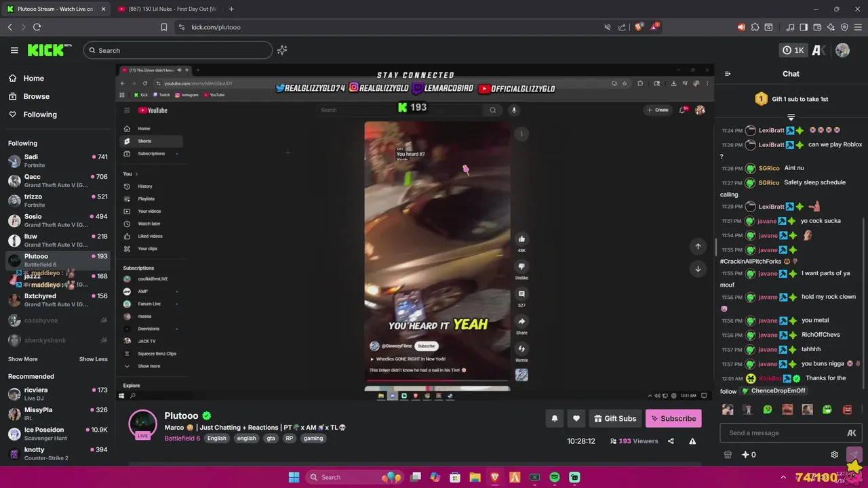Image resolution: width=868 pixels, height=488 pixels.
Task: Click Show Less in Following list
Action: coord(94,359)
